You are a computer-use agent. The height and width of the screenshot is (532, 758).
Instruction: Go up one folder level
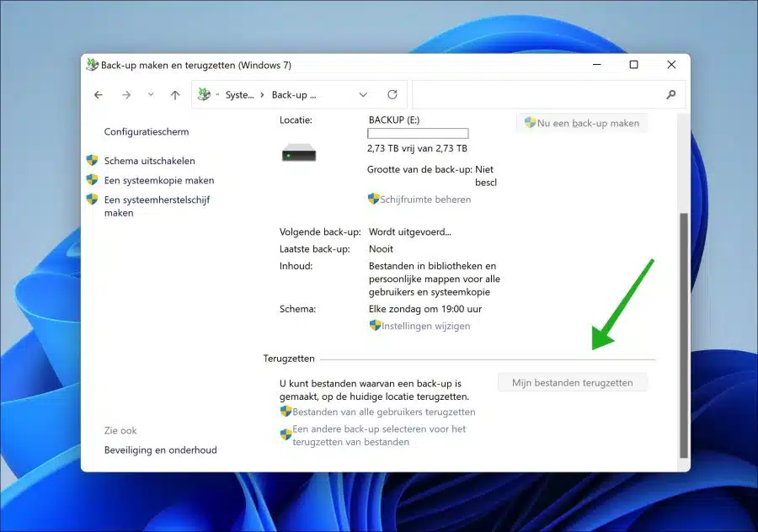tap(175, 95)
